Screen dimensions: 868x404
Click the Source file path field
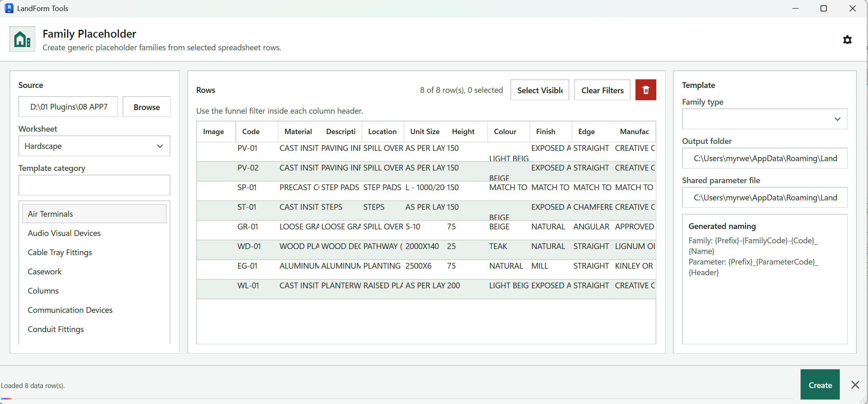tap(68, 107)
